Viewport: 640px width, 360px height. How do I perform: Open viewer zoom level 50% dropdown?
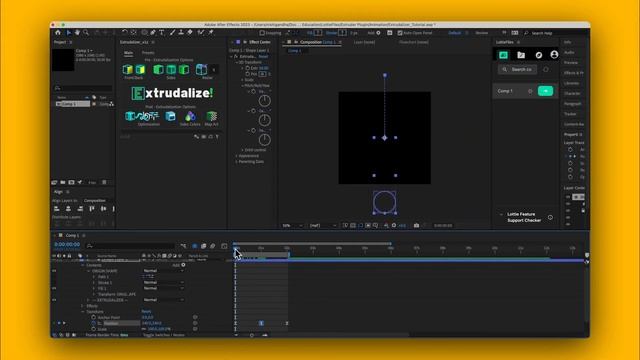(x=293, y=225)
